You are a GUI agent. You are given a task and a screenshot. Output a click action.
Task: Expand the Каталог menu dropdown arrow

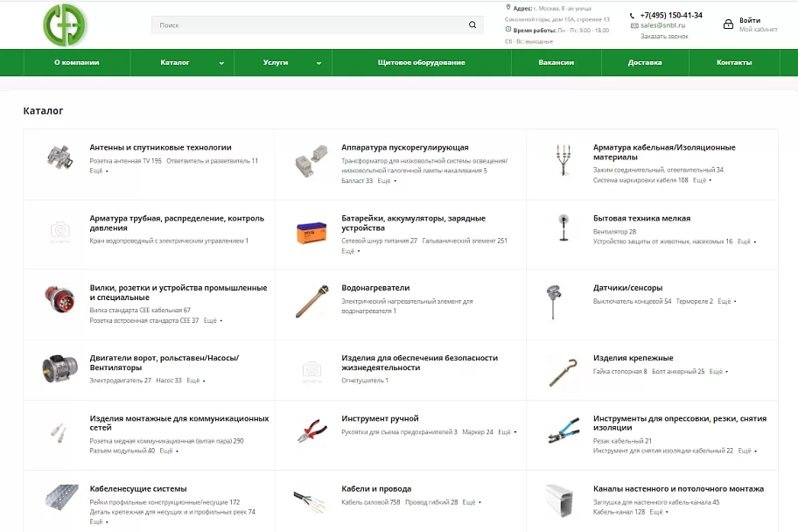point(221,63)
